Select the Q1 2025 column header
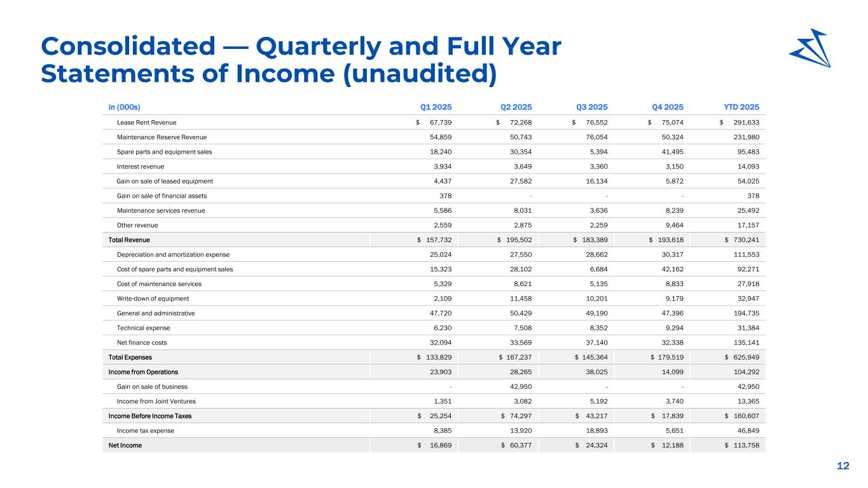Image resolution: width=868 pixels, height=488 pixels. coord(436,107)
